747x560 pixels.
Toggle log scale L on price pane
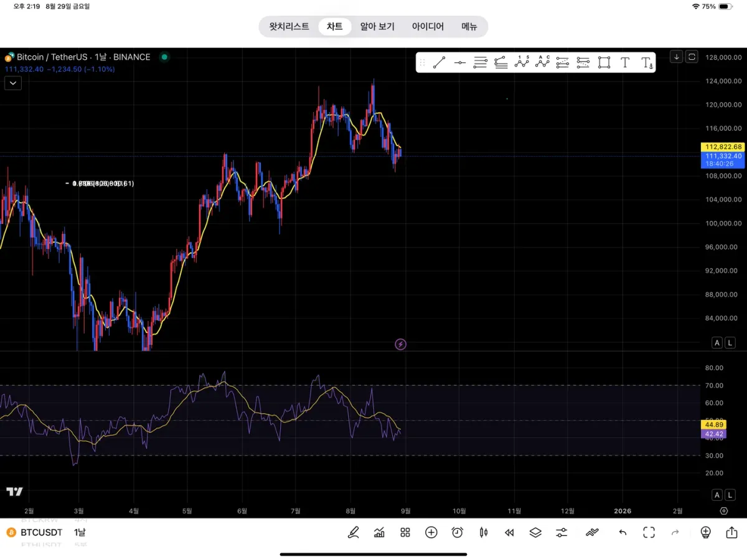pos(730,343)
